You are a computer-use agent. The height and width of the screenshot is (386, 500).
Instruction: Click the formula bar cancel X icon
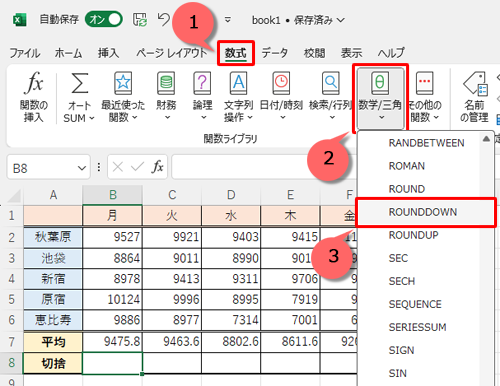pyautogui.click(x=118, y=167)
